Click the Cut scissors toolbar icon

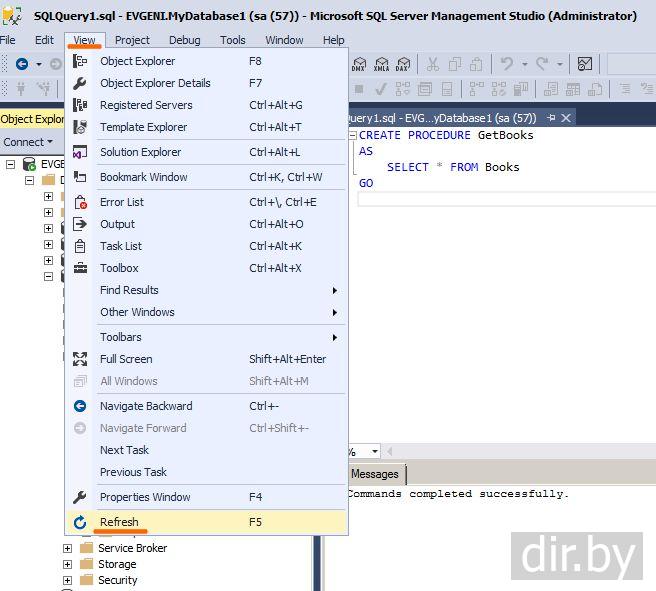[x=433, y=64]
